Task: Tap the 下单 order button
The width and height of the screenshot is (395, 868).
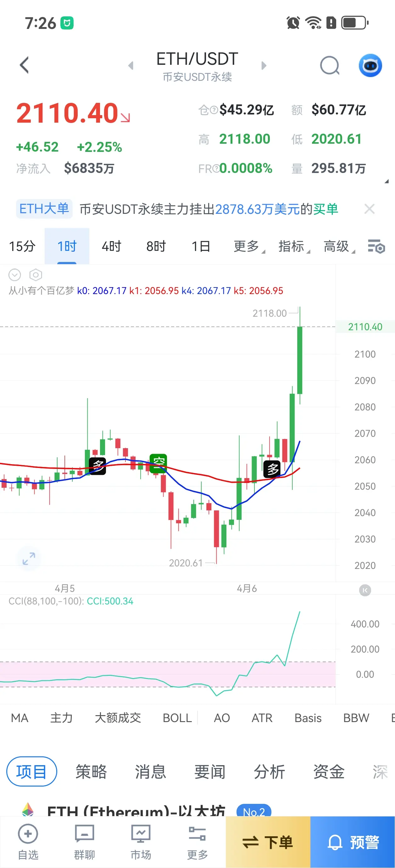Action: pos(268,842)
